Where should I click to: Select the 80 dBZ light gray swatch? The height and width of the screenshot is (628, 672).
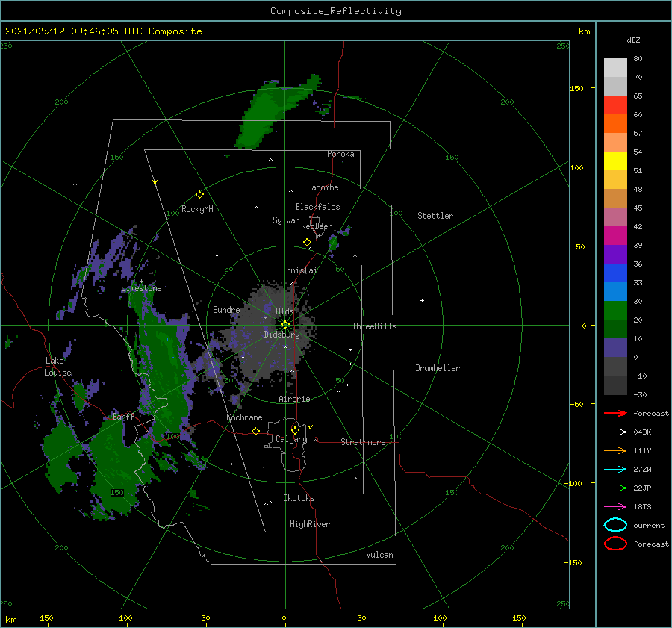pos(615,67)
